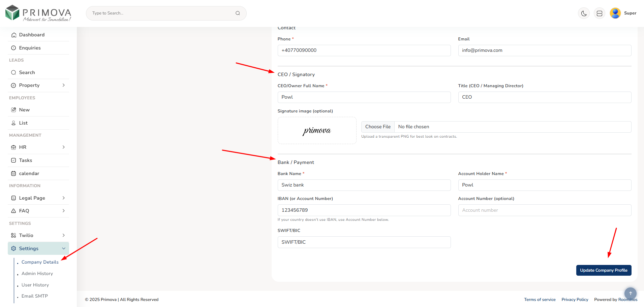
Task: Click the search magnifier icon
Action: pyautogui.click(x=238, y=13)
